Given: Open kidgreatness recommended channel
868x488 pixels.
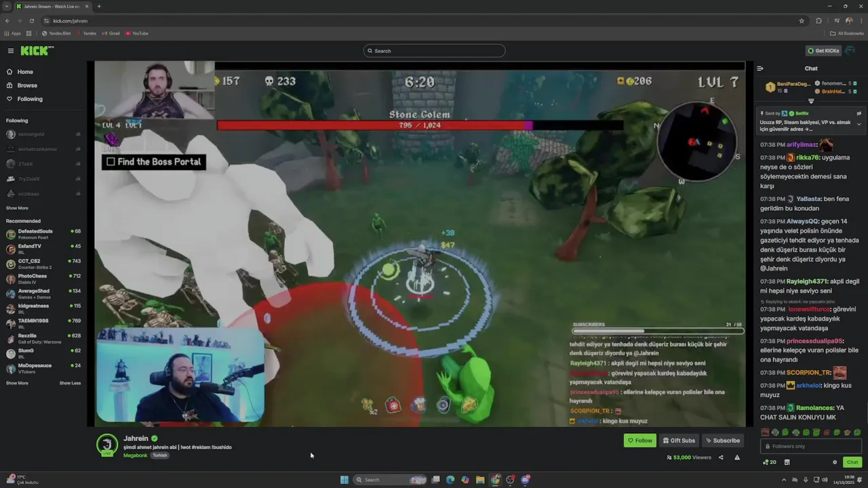Looking at the screenshot, I should 43,308.
